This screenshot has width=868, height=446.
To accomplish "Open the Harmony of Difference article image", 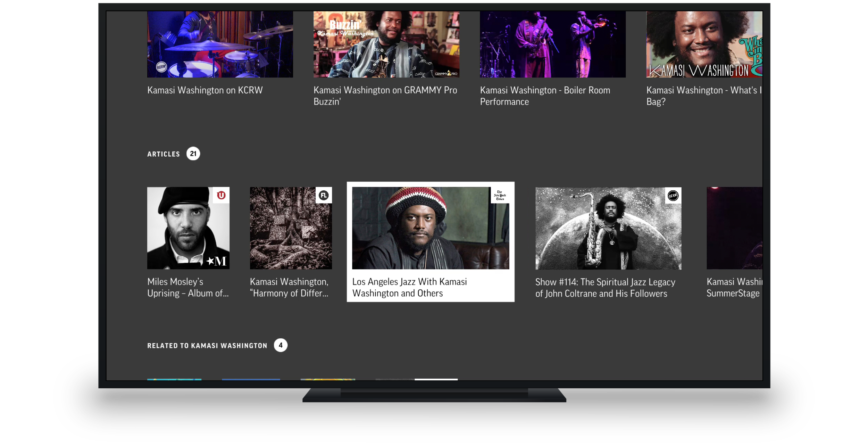I will click(291, 228).
